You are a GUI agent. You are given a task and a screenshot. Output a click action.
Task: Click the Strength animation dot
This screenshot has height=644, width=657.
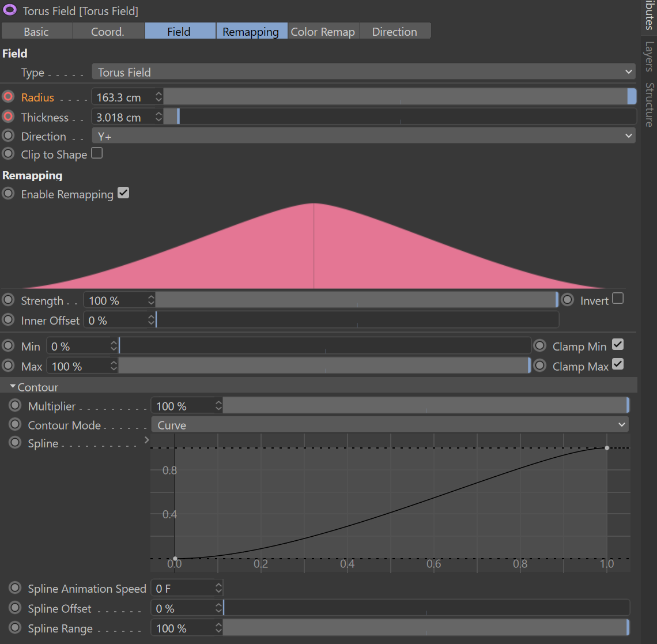click(x=8, y=300)
